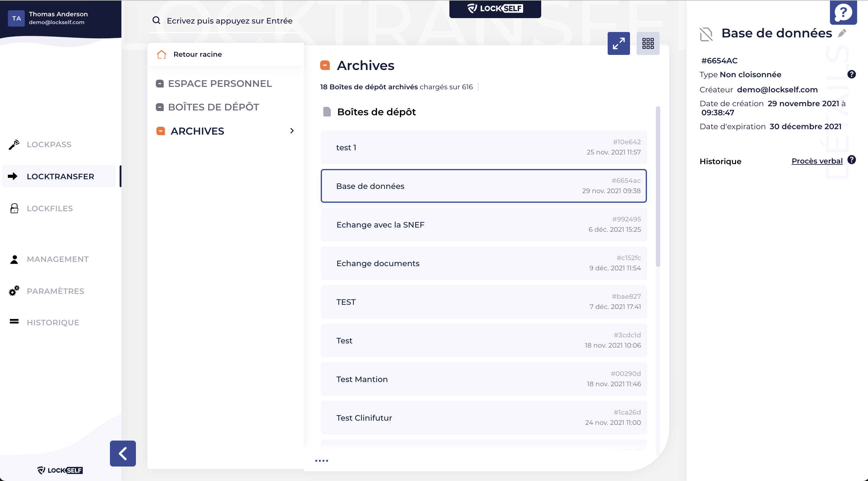Select the 'Base de données' row
The width and height of the screenshot is (868, 481).
(484, 186)
